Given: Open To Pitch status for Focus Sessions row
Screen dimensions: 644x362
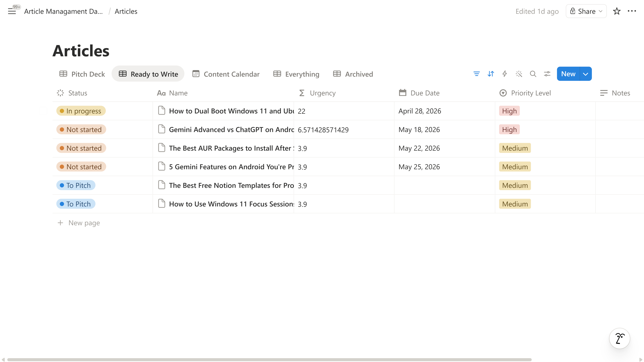Looking at the screenshot, I should click(x=76, y=204).
